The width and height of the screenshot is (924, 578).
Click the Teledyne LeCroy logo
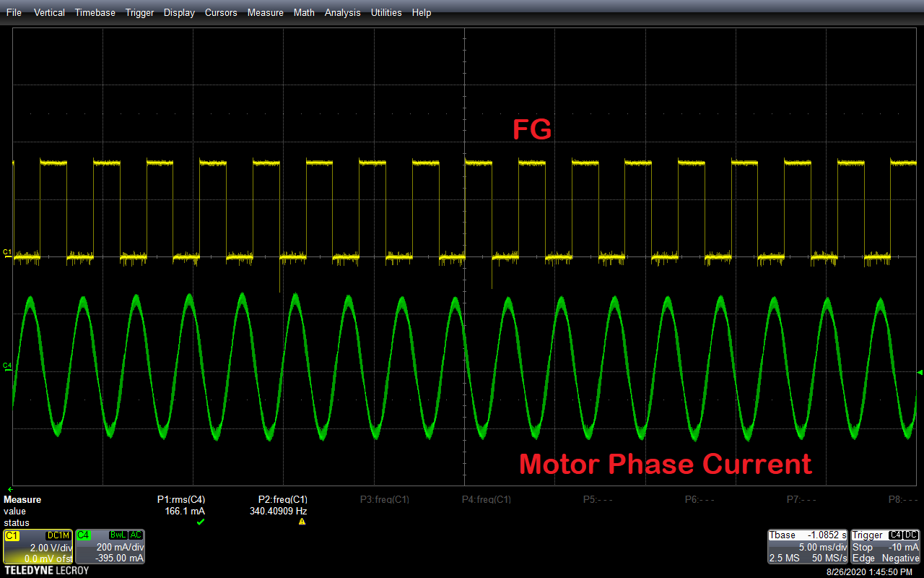(46, 571)
